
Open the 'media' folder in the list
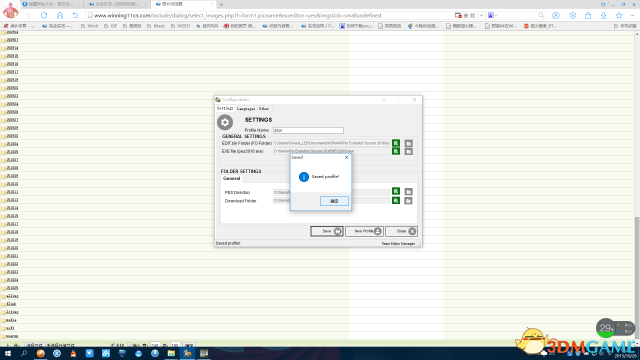[x=11, y=320]
